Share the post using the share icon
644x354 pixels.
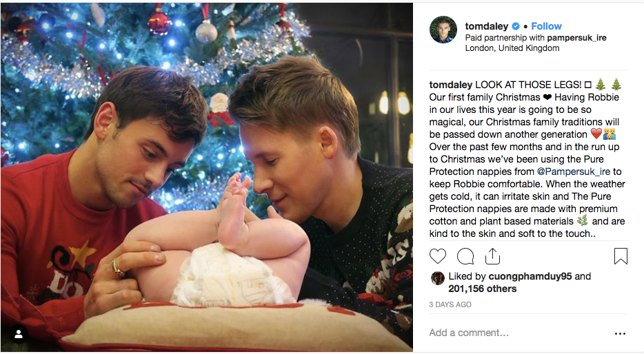click(492, 256)
